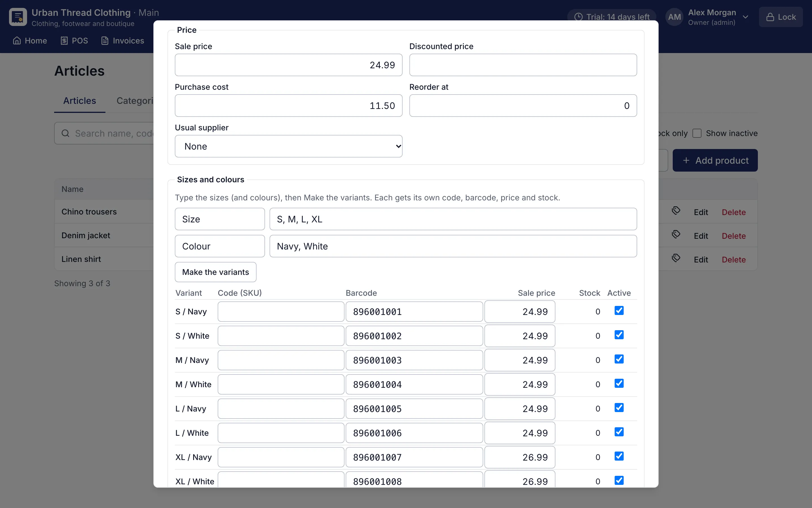
Task: Click Code (SKU) field for XL / Navy
Action: tap(281, 457)
